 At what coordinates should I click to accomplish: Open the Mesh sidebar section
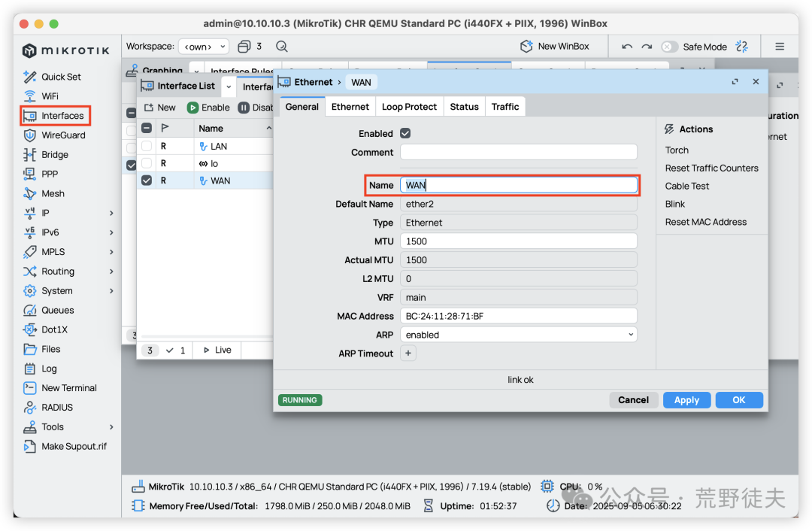click(x=44, y=193)
